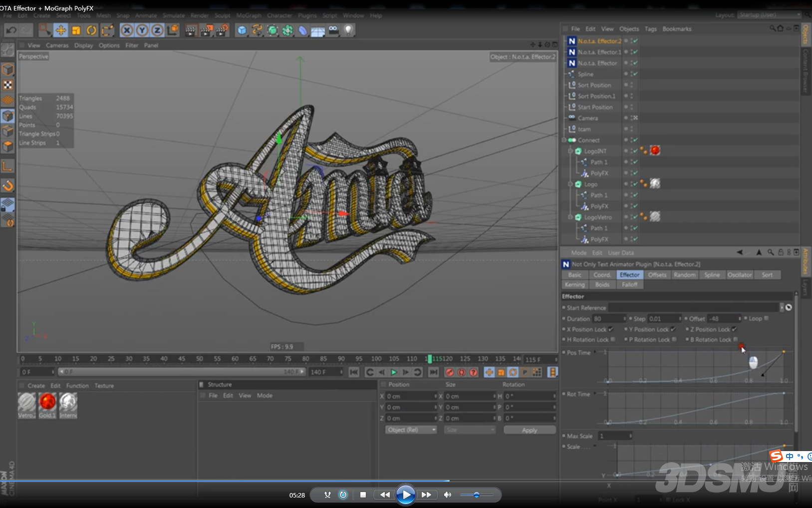Open the material manager Create menu

coord(36,386)
